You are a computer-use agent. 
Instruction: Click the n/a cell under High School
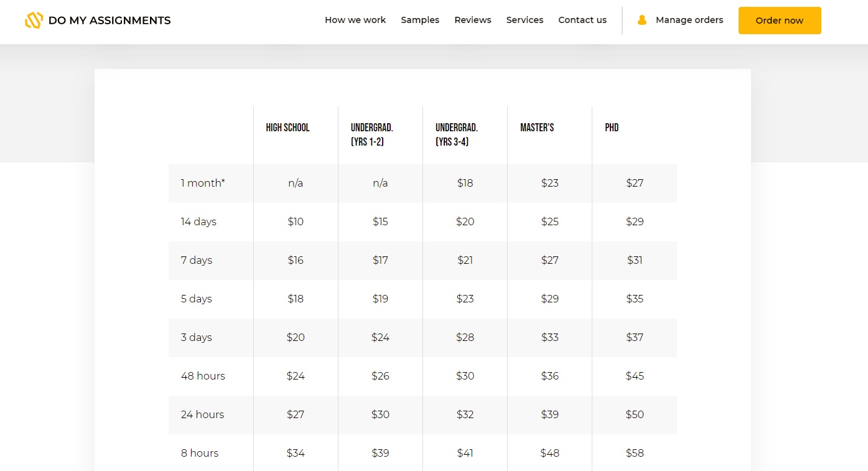tap(296, 183)
